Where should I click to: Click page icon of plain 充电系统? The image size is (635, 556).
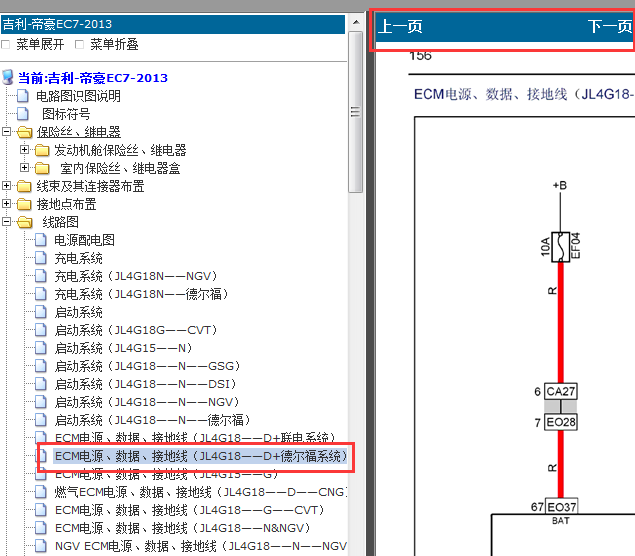click(x=40, y=258)
